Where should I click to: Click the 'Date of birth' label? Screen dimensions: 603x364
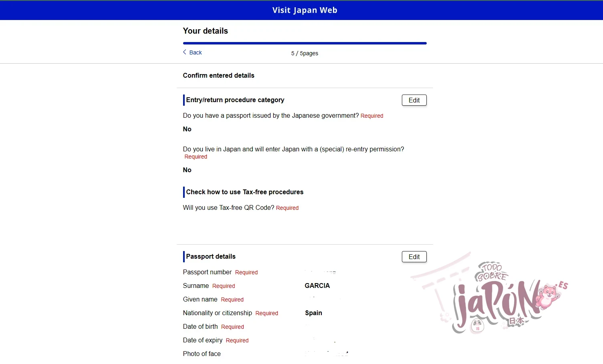tap(200, 327)
